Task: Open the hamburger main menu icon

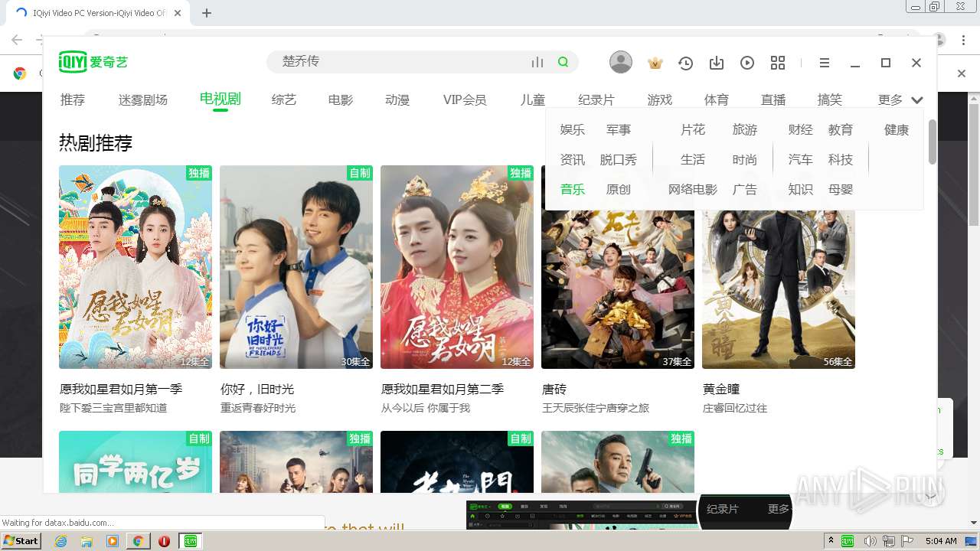Action: click(825, 63)
